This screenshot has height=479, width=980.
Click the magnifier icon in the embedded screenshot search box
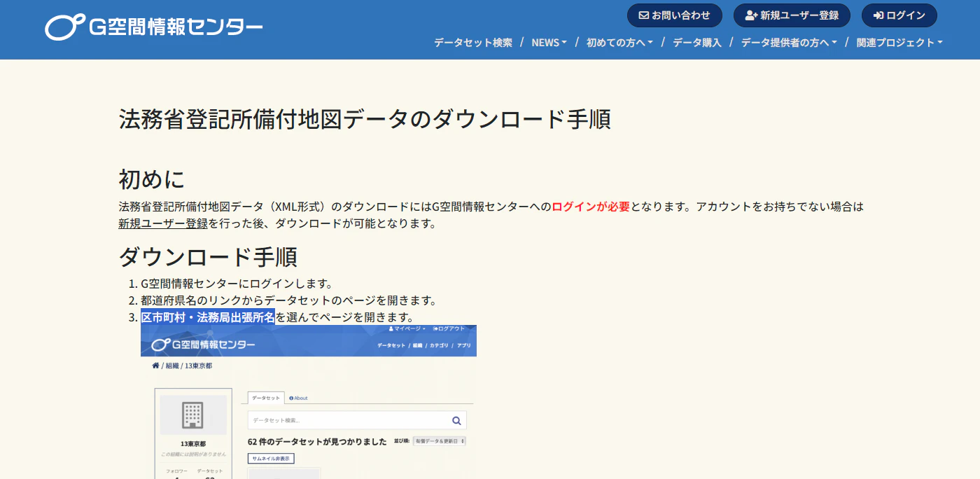tap(456, 420)
